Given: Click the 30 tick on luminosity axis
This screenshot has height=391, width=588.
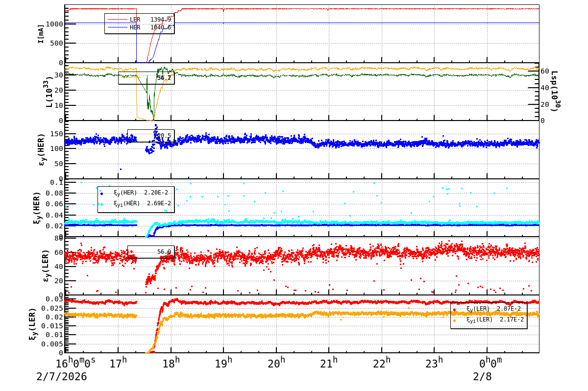Looking at the screenshot, I should tap(59, 75).
